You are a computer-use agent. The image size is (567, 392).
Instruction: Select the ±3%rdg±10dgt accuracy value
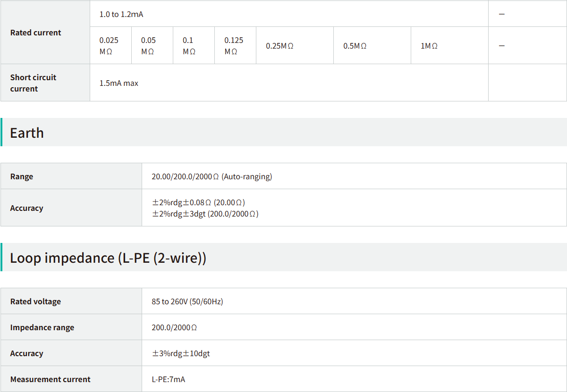click(181, 353)
